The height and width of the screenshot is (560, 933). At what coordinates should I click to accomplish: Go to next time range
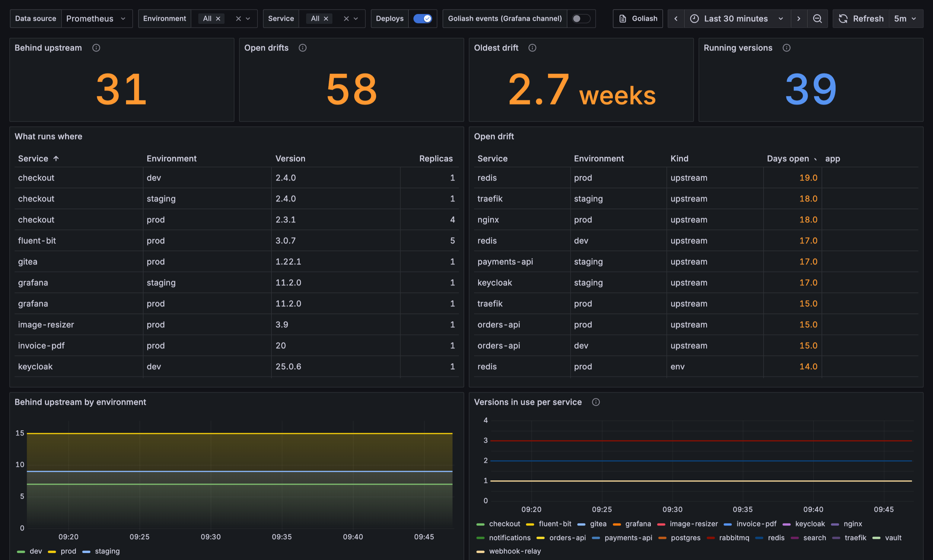click(799, 19)
